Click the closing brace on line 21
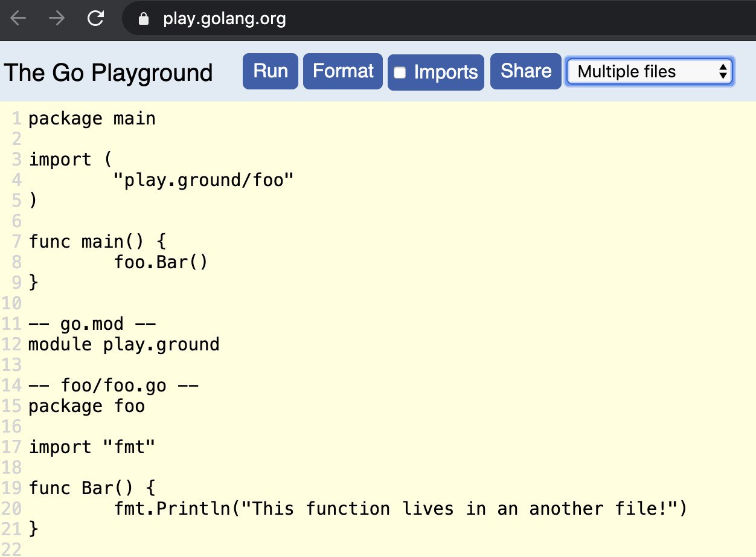The image size is (756, 557). [x=33, y=529]
